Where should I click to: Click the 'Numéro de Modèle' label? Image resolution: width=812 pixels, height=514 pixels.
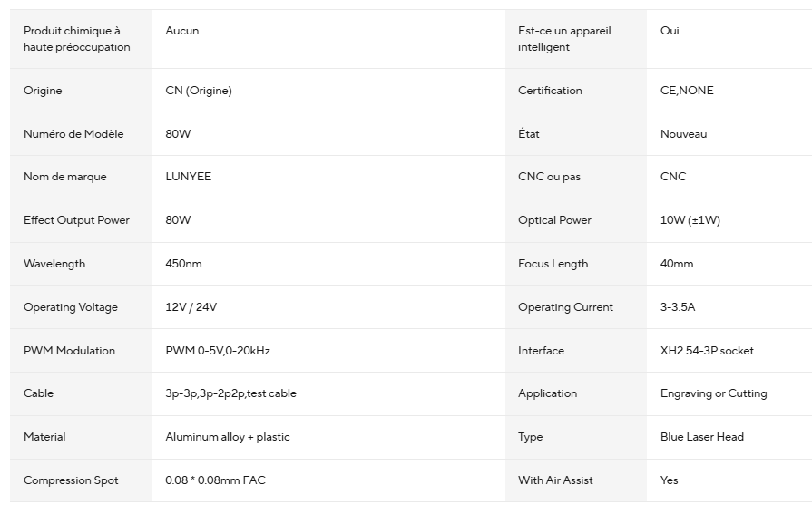pos(73,134)
